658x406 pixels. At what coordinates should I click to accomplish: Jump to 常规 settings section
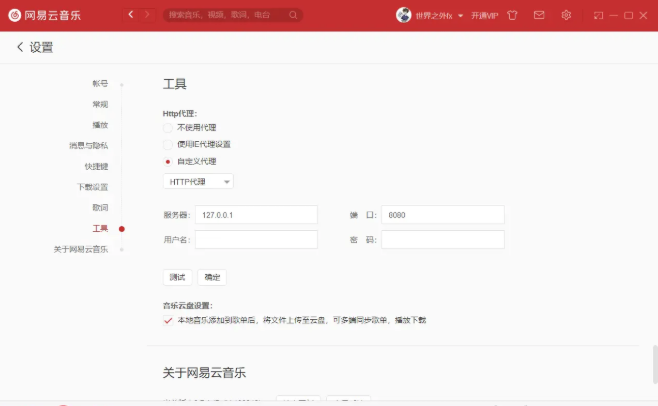click(x=100, y=104)
